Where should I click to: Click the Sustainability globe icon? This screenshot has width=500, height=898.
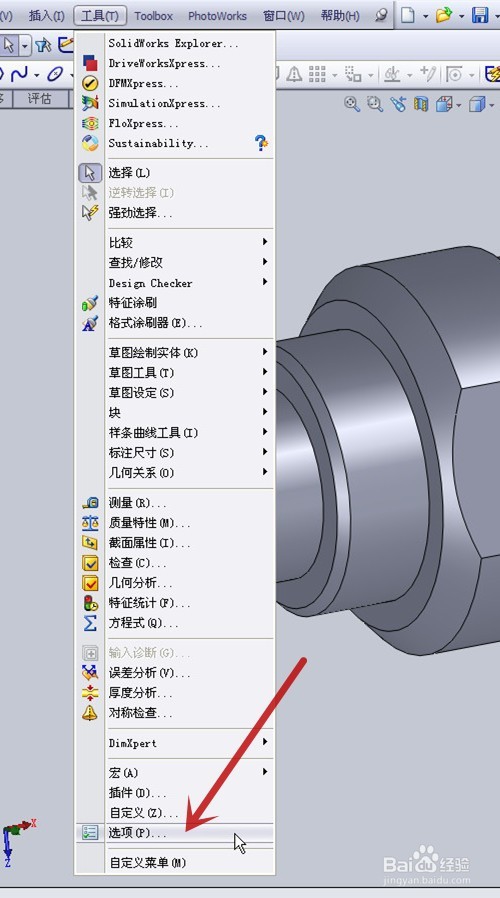(x=90, y=143)
